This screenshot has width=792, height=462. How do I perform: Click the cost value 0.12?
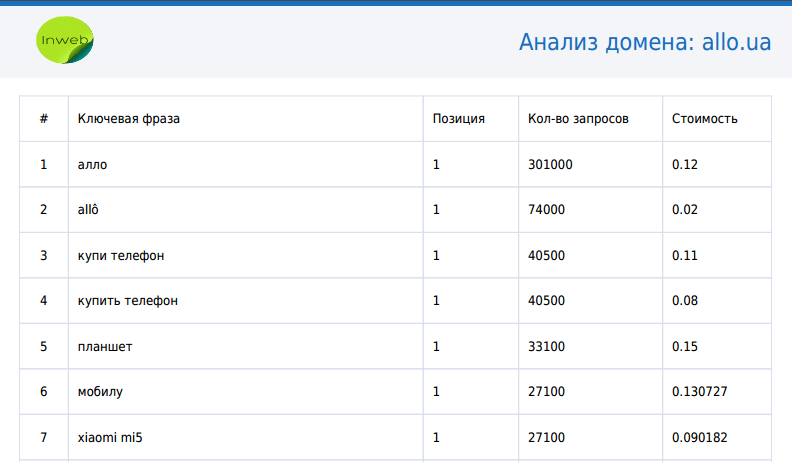[685, 165]
